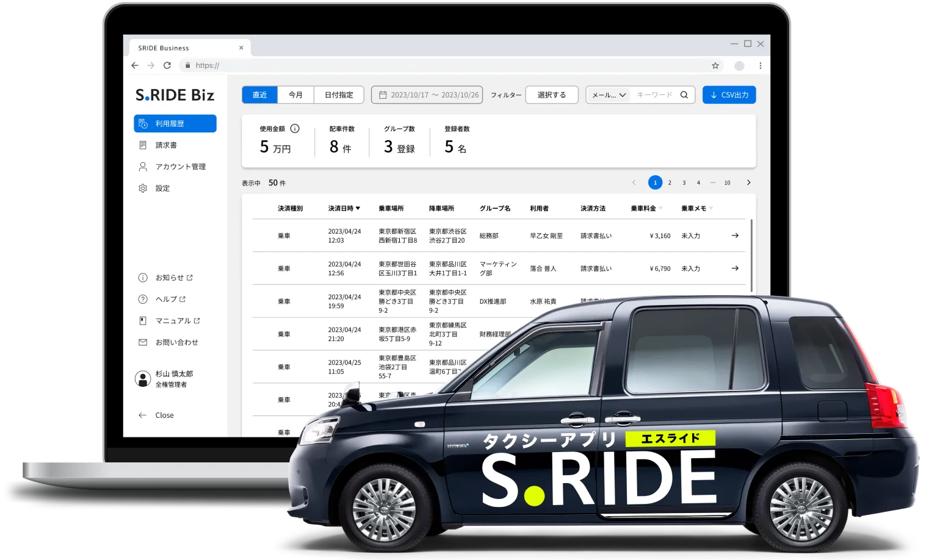The image size is (929, 560).
Task: Sort by 乗車料金 column header
Action: 646,208
